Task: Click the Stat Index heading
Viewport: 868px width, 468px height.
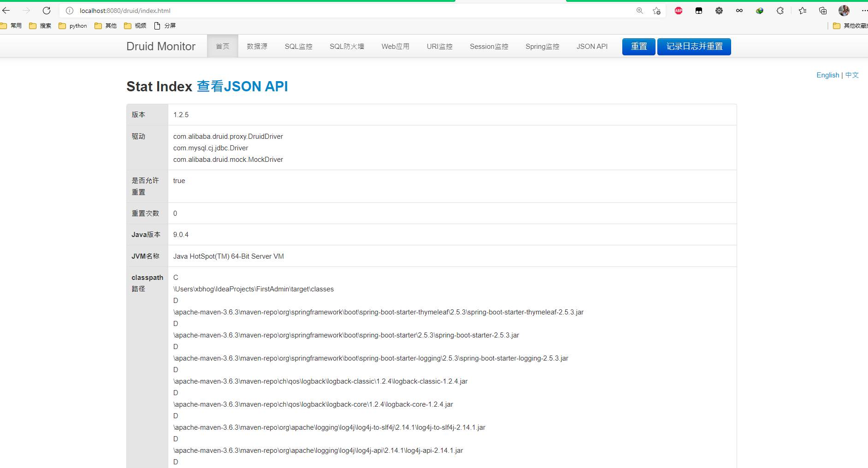Action: pos(159,86)
